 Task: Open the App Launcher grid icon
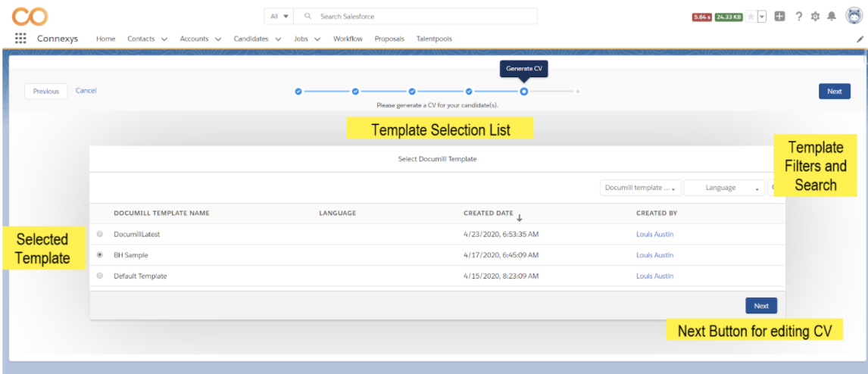pyautogui.click(x=20, y=38)
